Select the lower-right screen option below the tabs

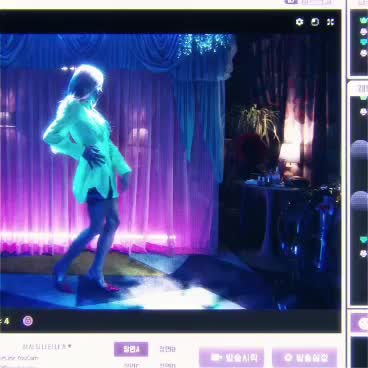click(x=167, y=365)
